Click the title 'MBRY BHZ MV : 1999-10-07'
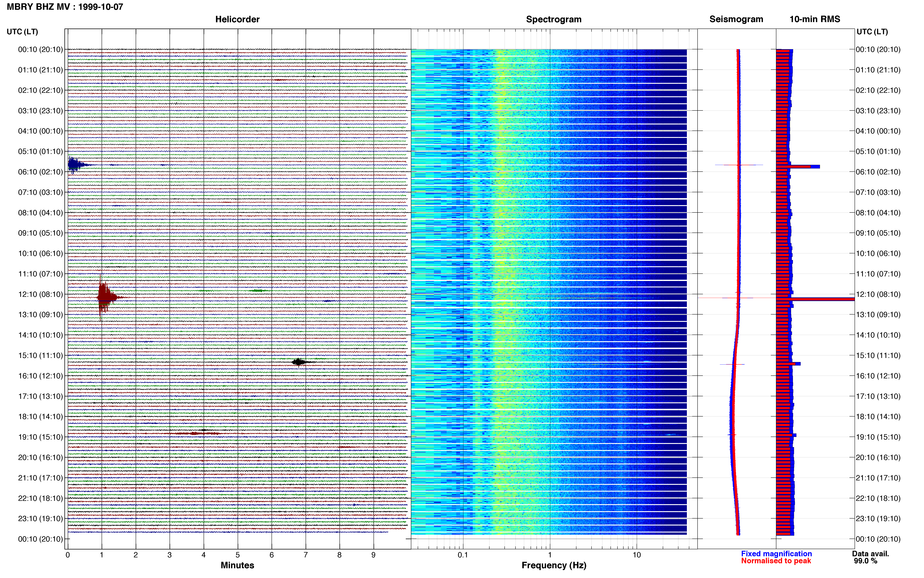The image size is (924, 578). (65, 7)
